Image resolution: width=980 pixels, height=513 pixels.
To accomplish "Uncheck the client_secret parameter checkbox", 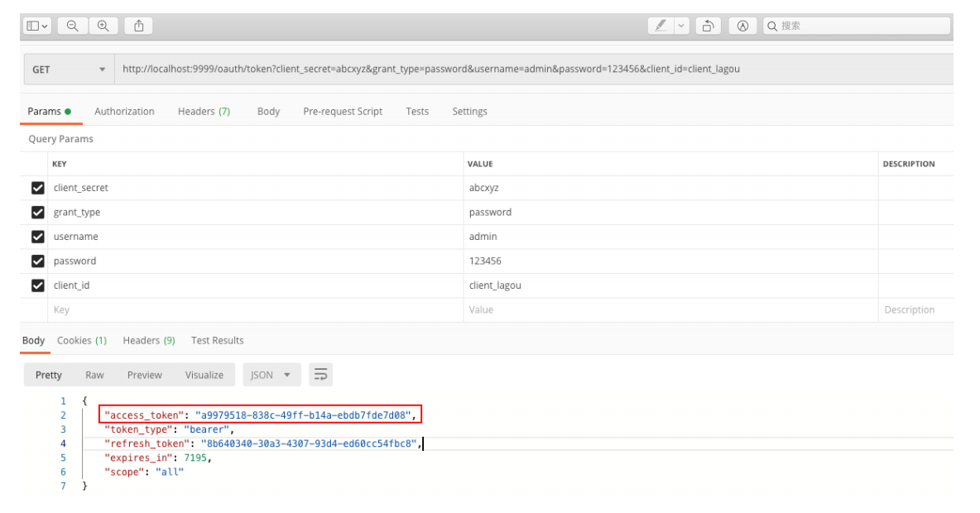I will click(x=37, y=188).
